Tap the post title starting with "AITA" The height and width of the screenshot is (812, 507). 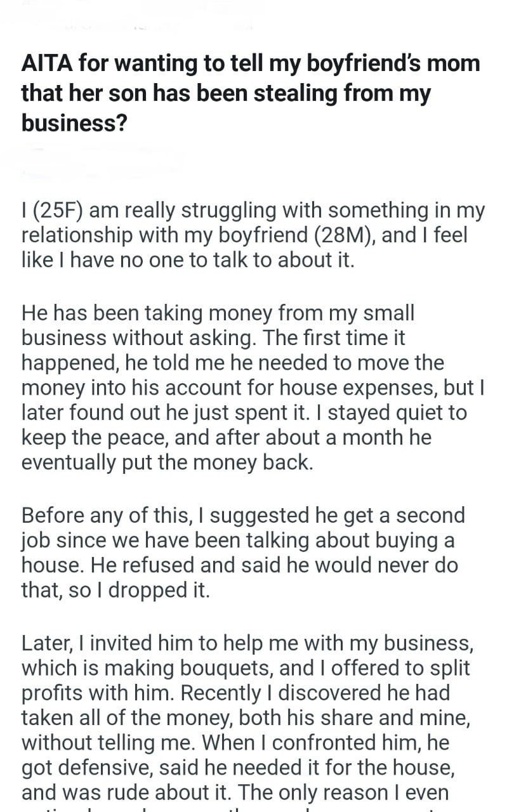point(251,93)
